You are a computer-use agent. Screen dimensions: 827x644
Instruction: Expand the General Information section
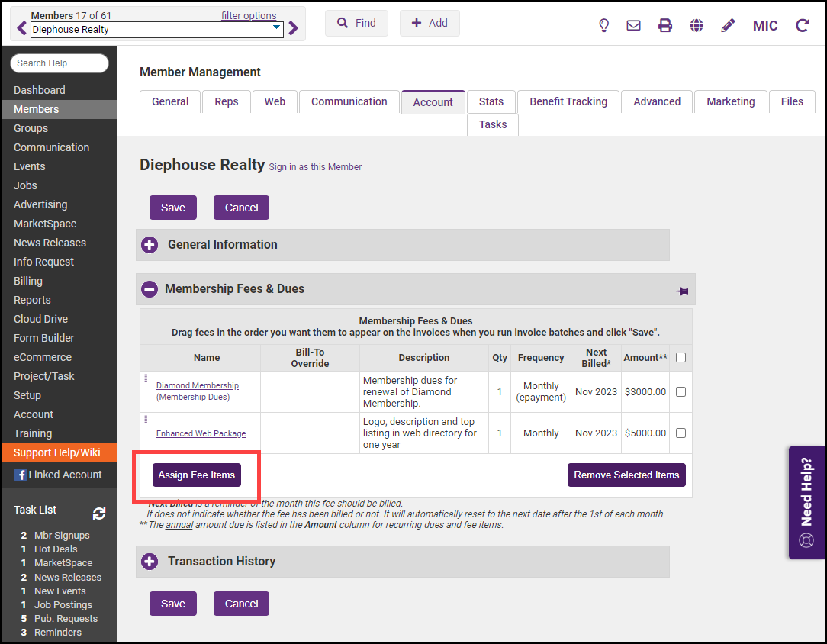click(x=150, y=245)
